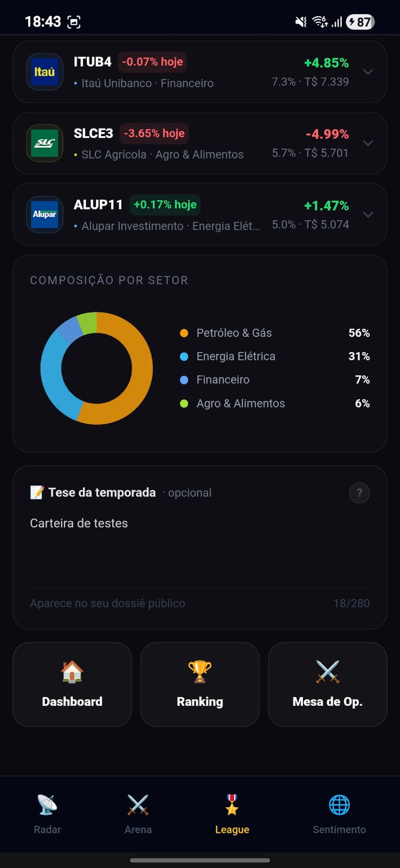Click the help question mark icon
Viewport: 400px width, 868px height.
point(359,493)
